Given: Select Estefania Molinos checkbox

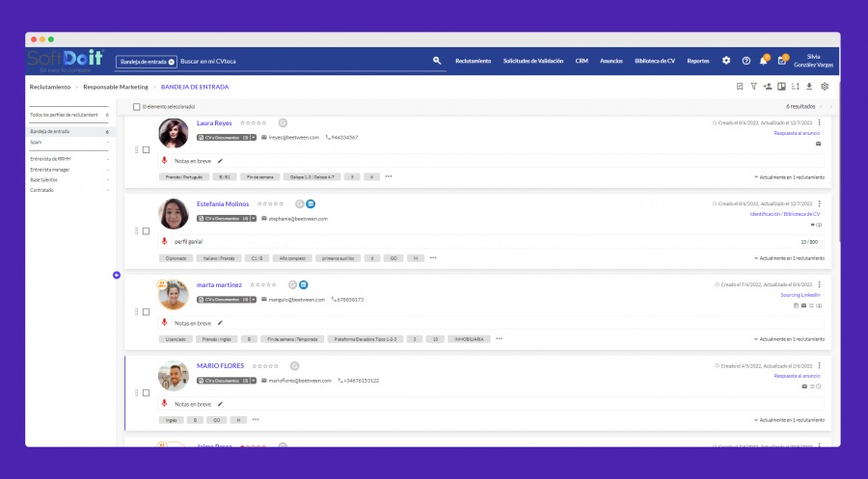Looking at the screenshot, I should pos(147,231).
